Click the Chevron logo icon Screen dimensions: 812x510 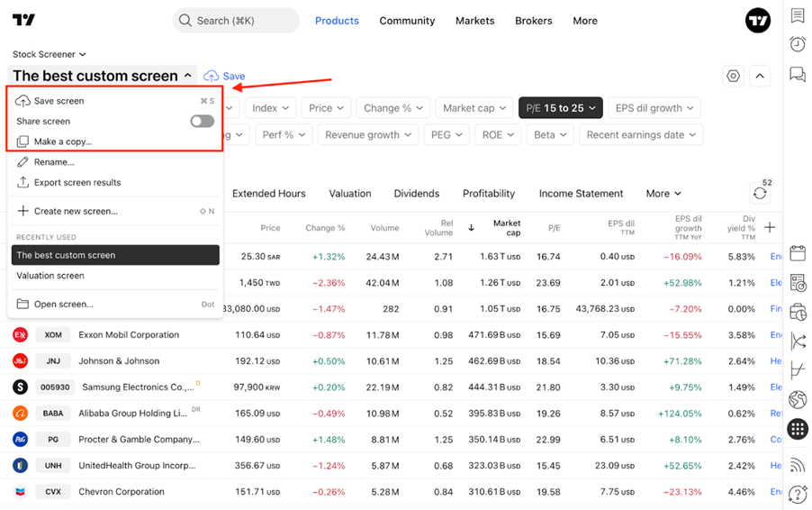[x=20, y=491]
